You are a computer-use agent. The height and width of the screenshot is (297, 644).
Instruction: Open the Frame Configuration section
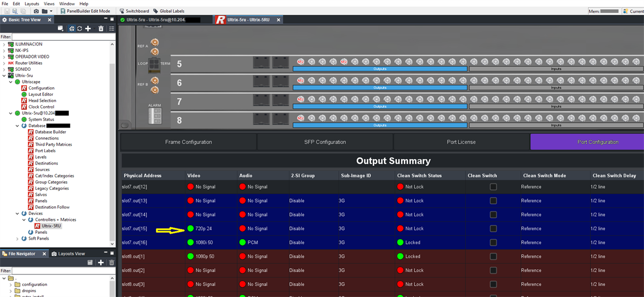click(x=188, y=142)
